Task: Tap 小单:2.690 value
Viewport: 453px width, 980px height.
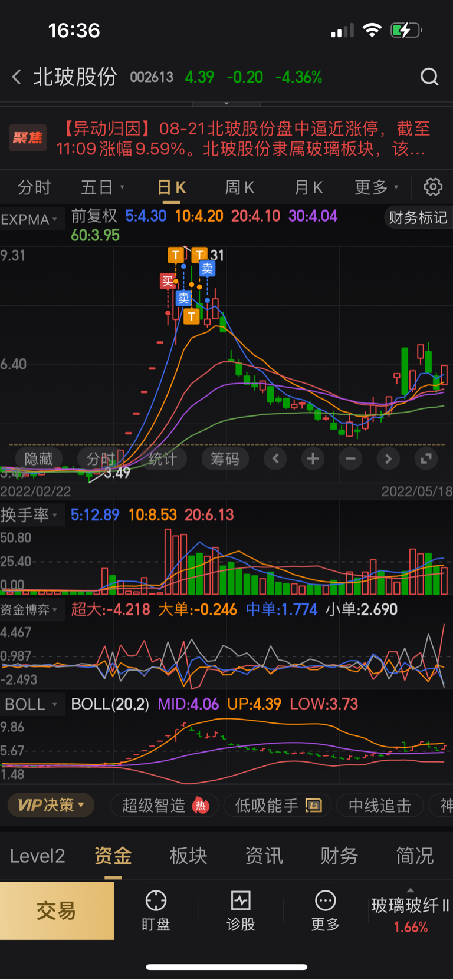Action: click(362, 609)
